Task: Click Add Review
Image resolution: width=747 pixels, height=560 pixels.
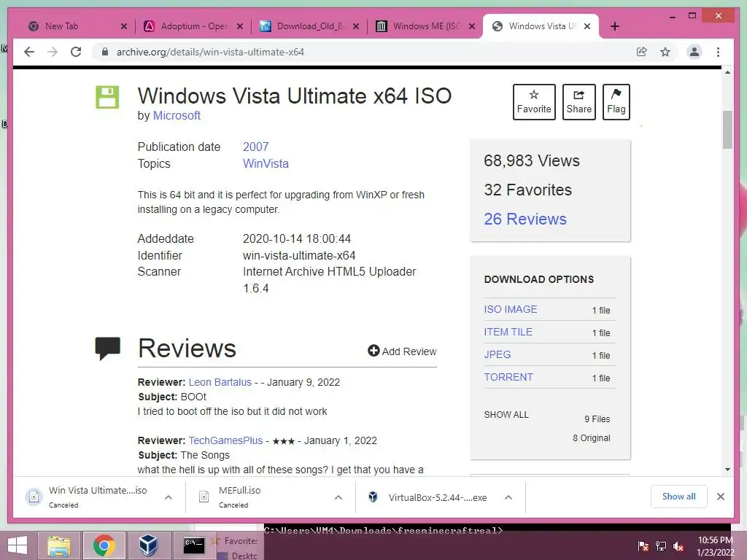Action: coord(402,351)
